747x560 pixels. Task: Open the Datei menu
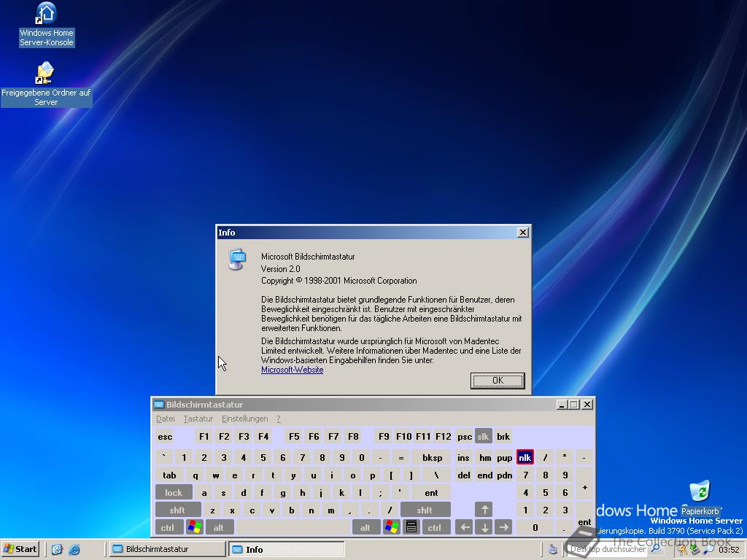tap(166, 419)
